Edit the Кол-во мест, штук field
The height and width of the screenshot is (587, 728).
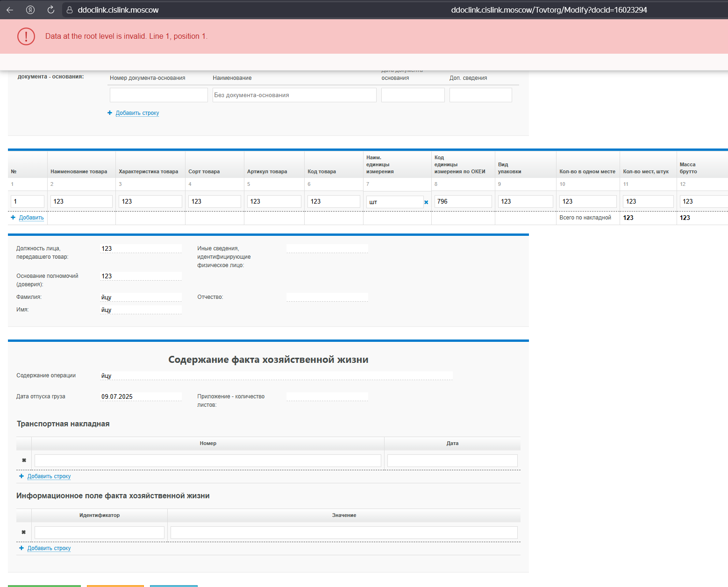click(x=648, y=201)
